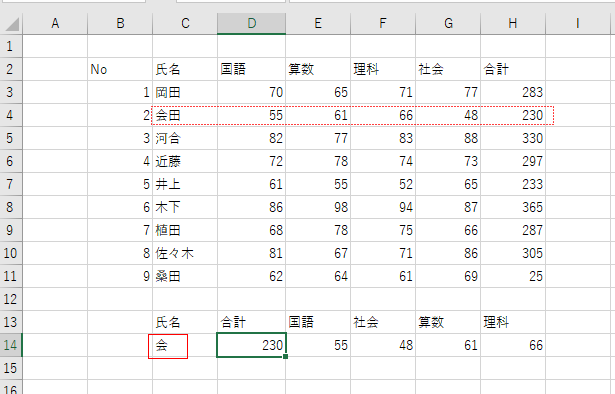The width and height of the screenshot is (615, 394).
Task: Select cell D14 showing 230
Action: point(251,345)
